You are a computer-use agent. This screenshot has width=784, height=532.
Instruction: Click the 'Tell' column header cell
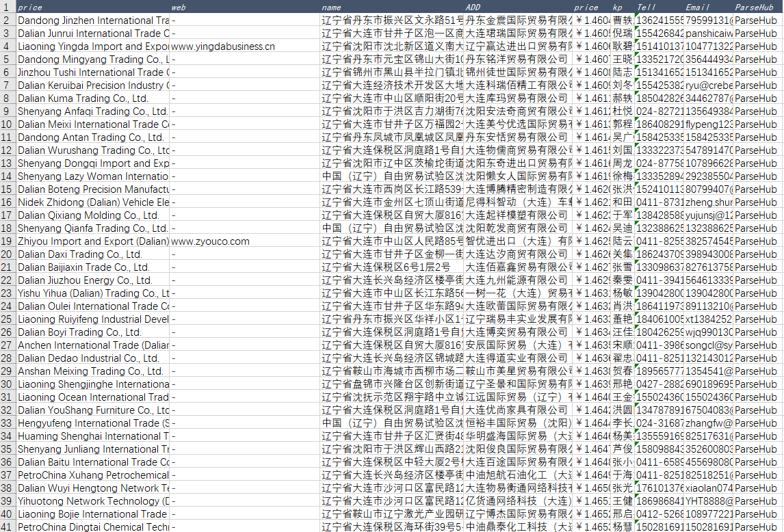click(659, 7)
